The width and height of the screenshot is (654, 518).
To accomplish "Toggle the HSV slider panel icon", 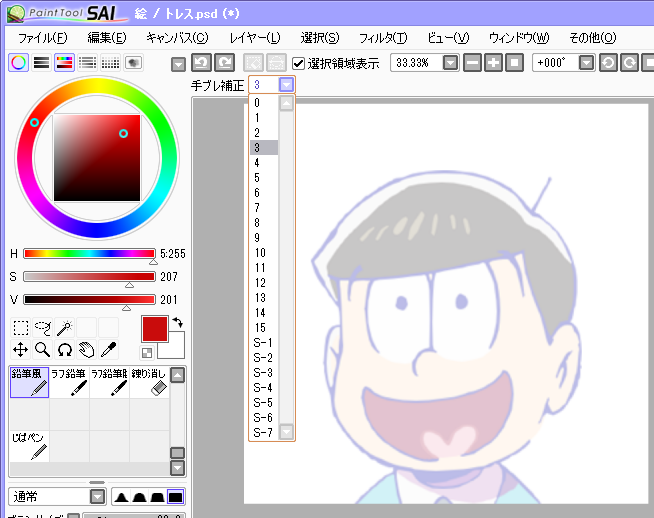I will point(64,63).
